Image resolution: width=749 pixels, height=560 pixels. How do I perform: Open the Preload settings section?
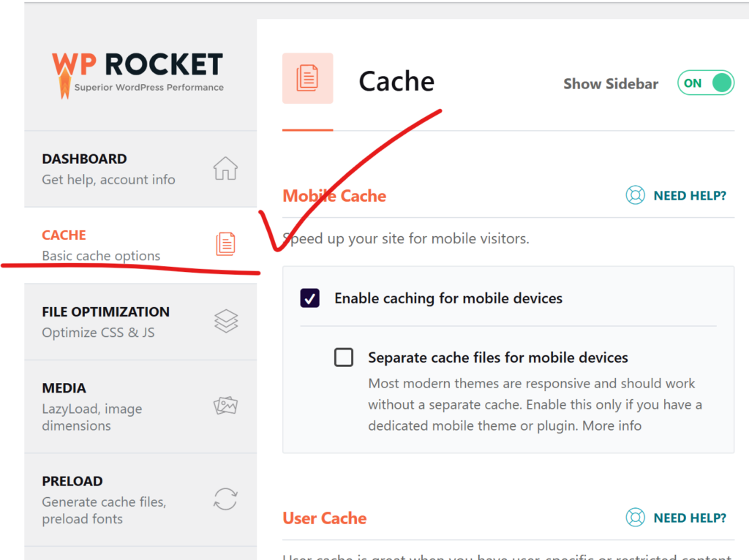(140, 499)
